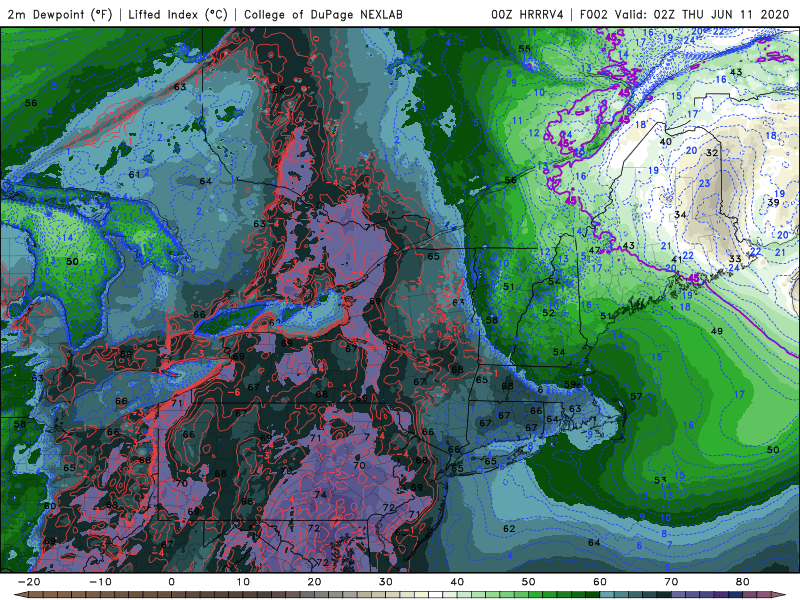Click the '74' dewpoint value on map
Viewport: 800px width, 600px height.
coord(320,494)
